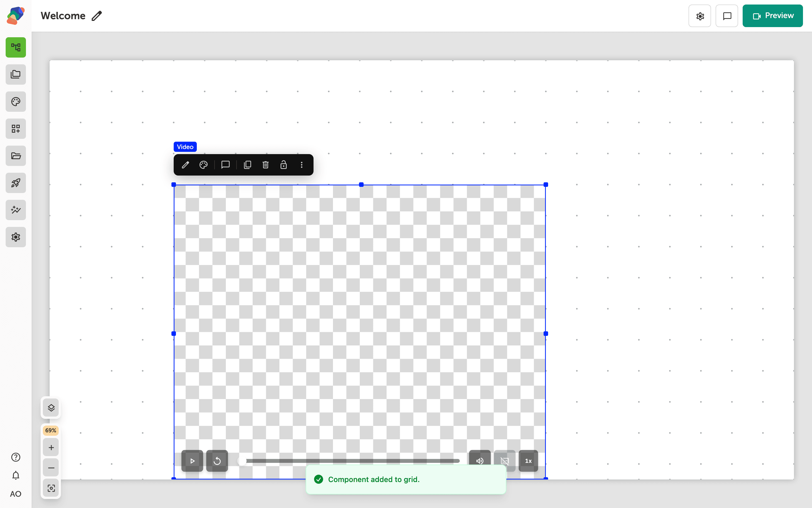Open the AO user account menu
Viewport: 812px width, 508px height.
click(x=16, y=494)
